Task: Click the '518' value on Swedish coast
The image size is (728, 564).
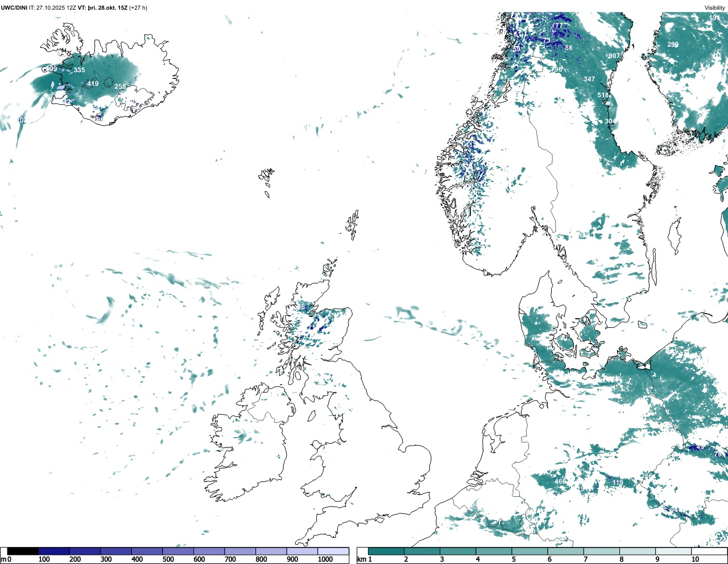Action: pos(603,95)
